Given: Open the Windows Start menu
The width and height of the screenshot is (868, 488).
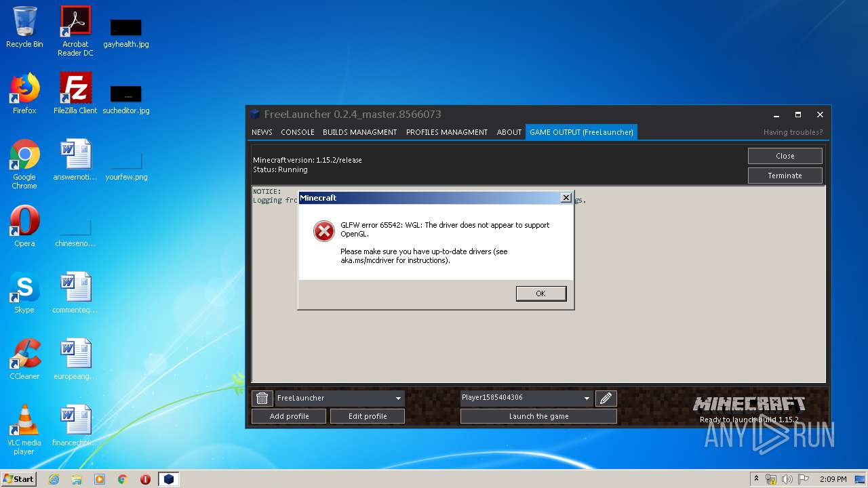Looking at the screenshot, I should point(19,479).
